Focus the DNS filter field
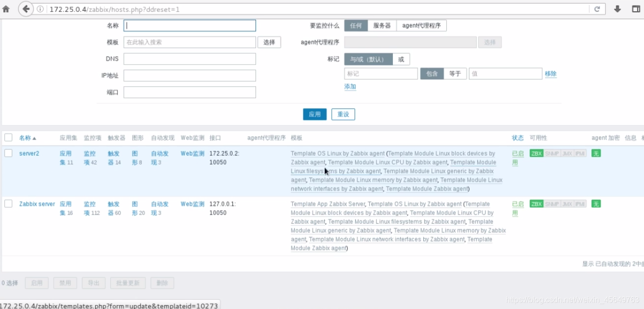Viewport: 644px width, 309px height. coord(190,59)
